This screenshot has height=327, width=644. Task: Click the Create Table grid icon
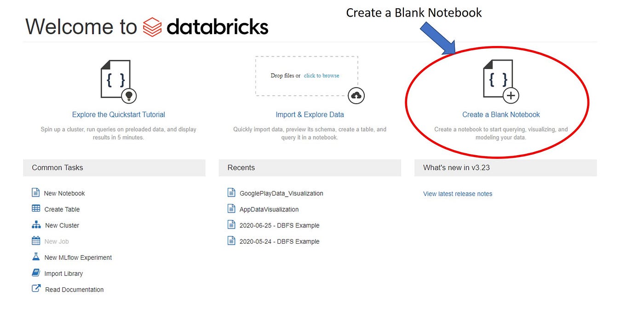(36, 209)
